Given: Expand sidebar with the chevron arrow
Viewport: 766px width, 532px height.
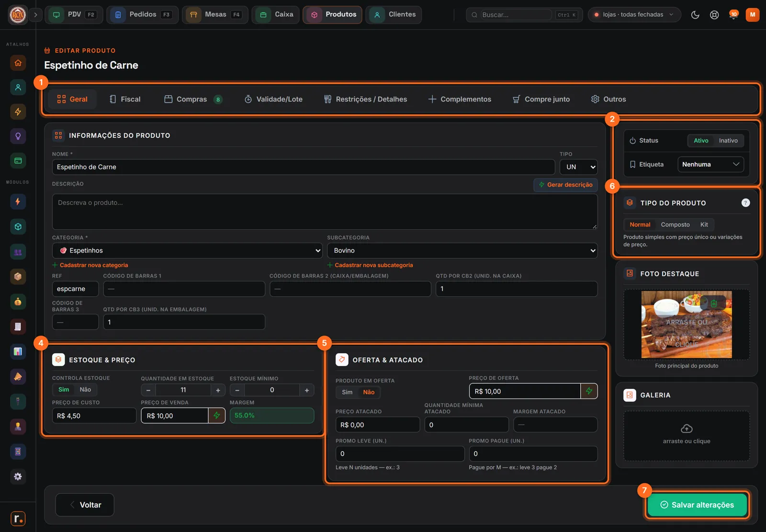Looking at the screenshot, I should (35, 15).
